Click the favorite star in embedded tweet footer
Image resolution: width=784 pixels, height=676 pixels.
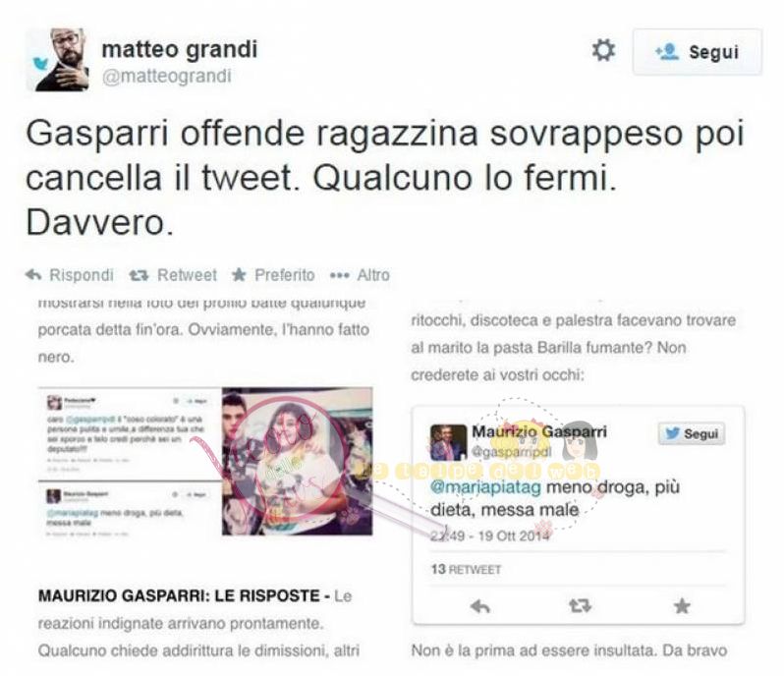[x=682, y=606]
